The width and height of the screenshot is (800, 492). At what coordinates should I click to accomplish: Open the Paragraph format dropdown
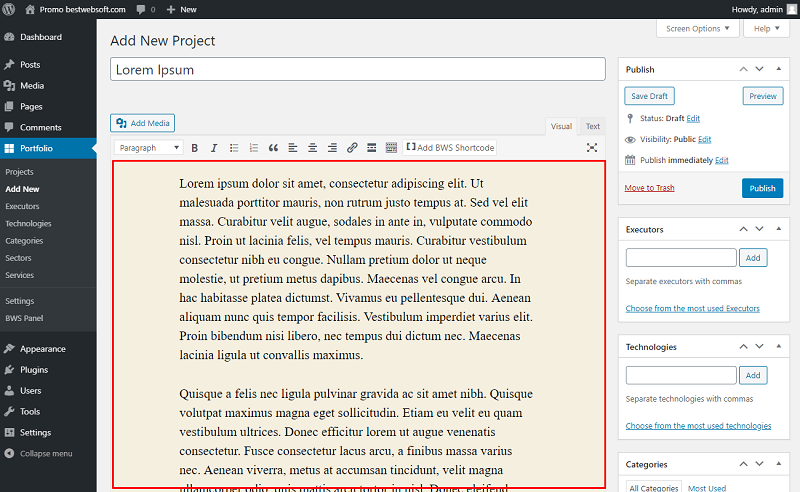click(148, 147)
